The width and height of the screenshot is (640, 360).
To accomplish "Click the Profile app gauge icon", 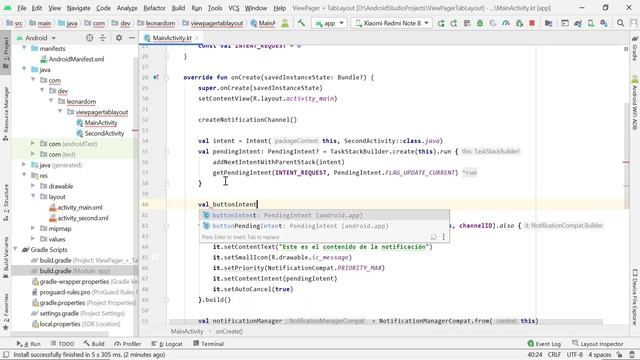I will 506,23.
